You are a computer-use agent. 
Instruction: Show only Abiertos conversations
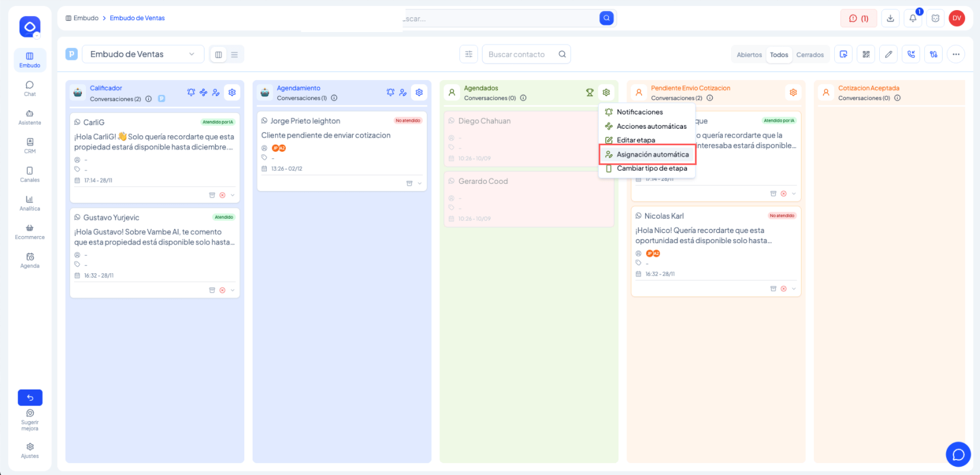tap(749, 55)
